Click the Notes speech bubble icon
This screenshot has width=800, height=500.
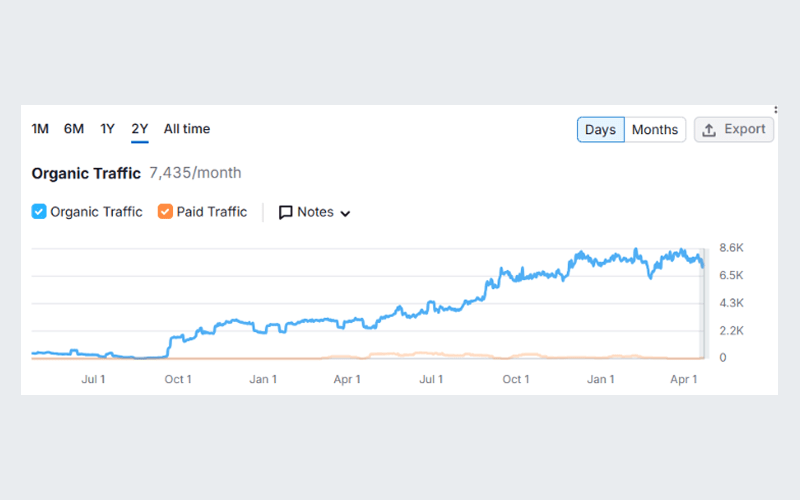point(285,212)
